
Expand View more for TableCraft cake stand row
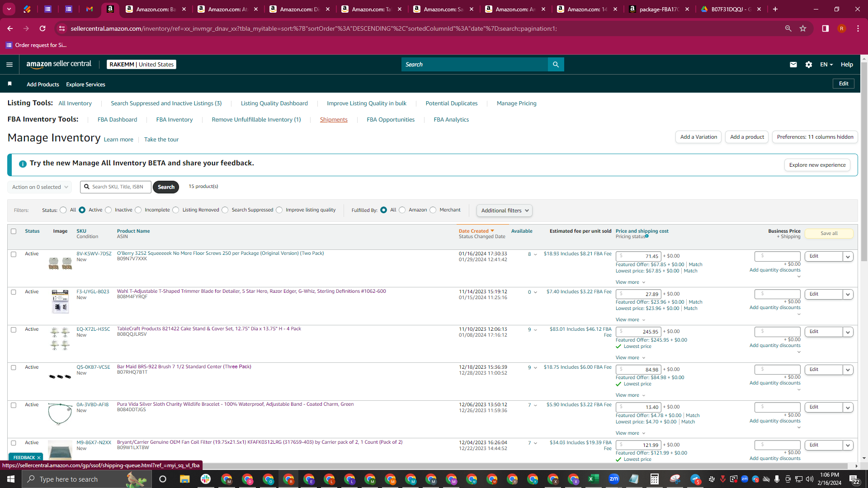[630, 358]
